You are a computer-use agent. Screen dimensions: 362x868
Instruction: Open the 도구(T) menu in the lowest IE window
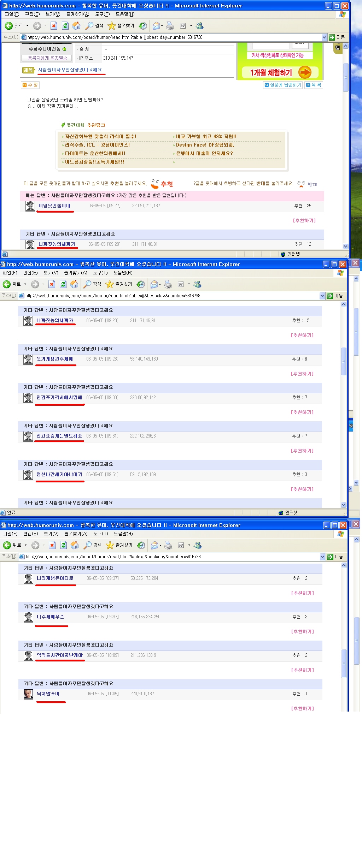(x=101, y=534)
